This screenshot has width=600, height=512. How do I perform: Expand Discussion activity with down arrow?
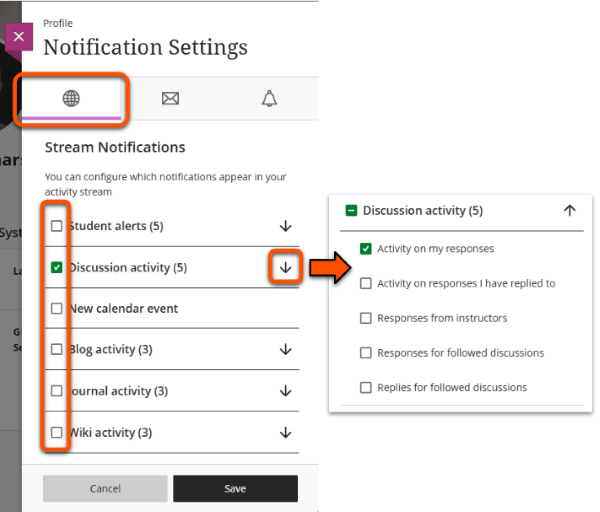click(x=285, y=267)
